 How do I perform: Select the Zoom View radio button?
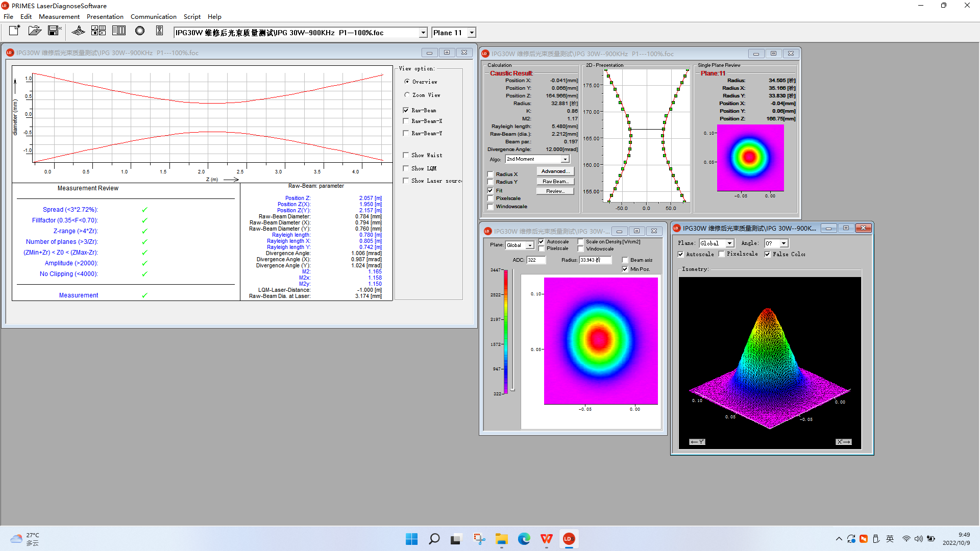[x=407, y=95]
